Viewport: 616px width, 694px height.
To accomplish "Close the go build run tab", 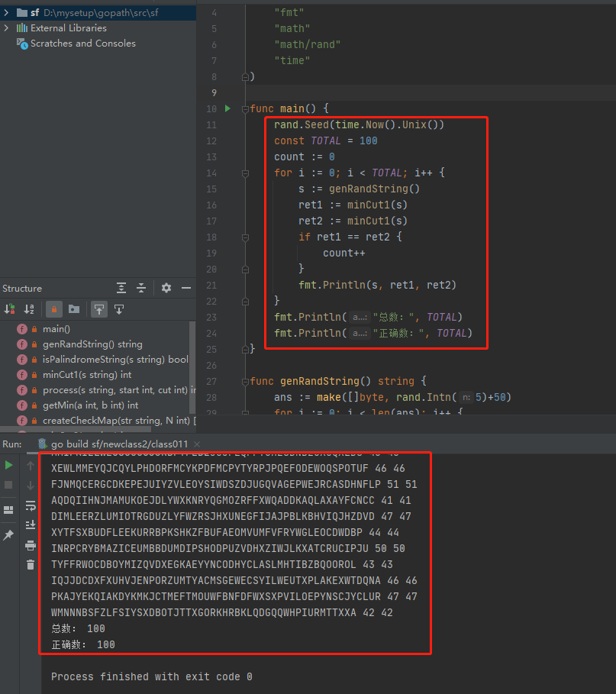I will [197, 444].
